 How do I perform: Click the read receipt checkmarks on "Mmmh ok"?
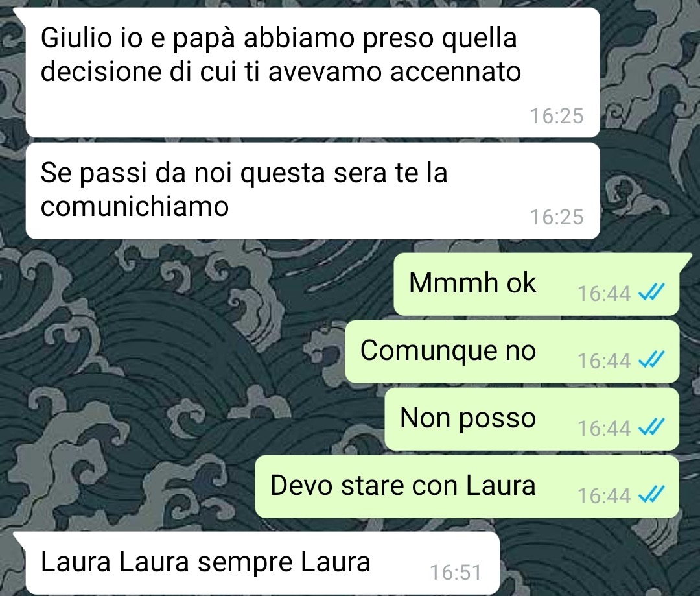pos(651,293)
